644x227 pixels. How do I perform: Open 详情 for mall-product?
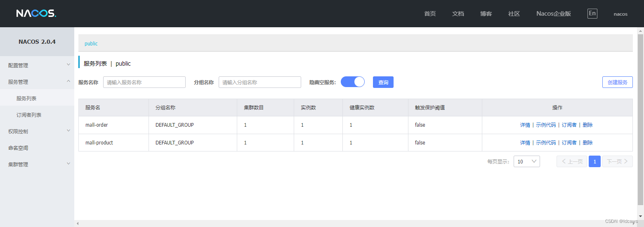525,143
